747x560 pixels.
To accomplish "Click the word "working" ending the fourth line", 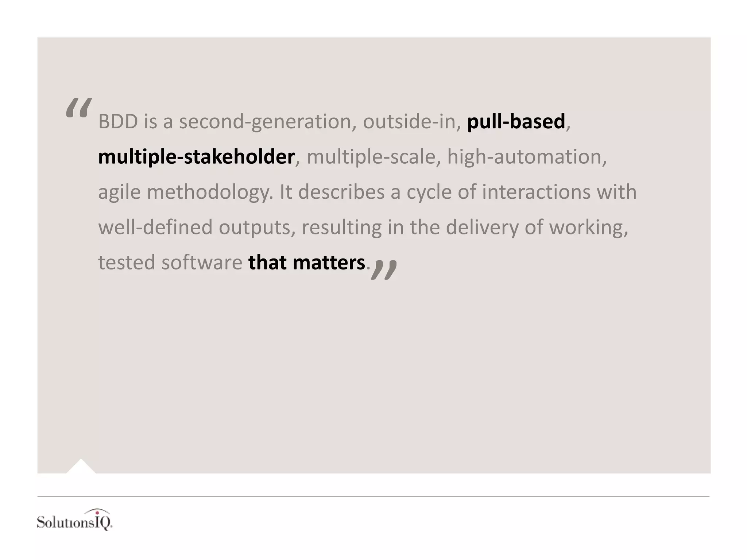I will (x=585, y=227).
